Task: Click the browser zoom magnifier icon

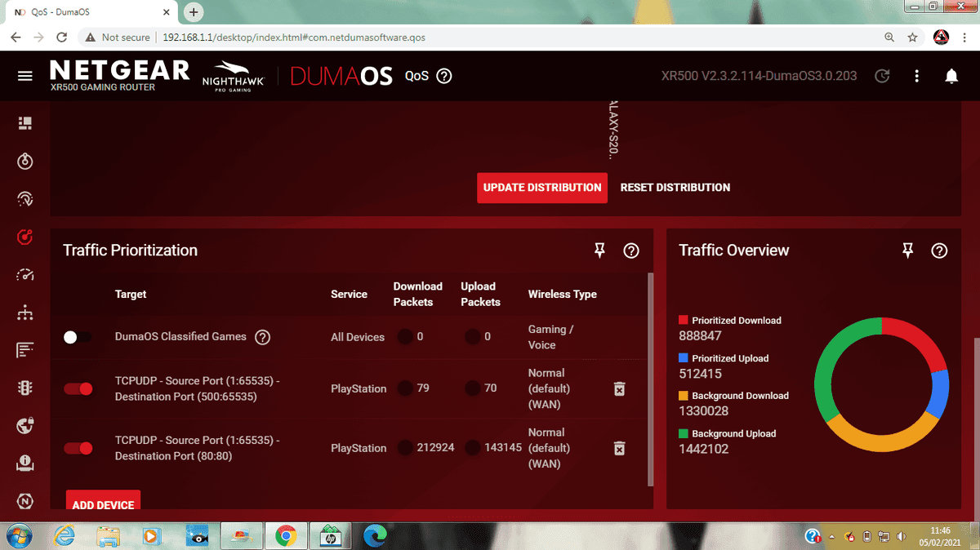Action: (889, 38)
